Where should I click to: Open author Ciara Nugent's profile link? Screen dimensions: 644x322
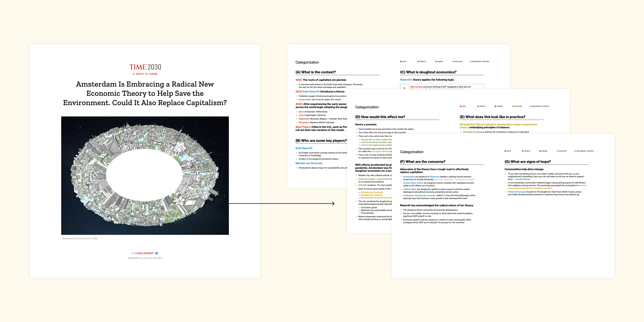pyautogui.click(x=145, y=253)
